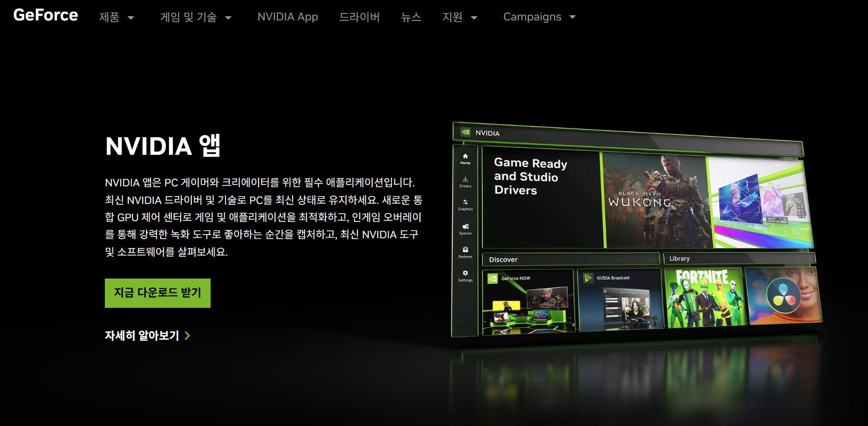Click the Home icon in app preview
868x426 pixels.
pos(465,156)
